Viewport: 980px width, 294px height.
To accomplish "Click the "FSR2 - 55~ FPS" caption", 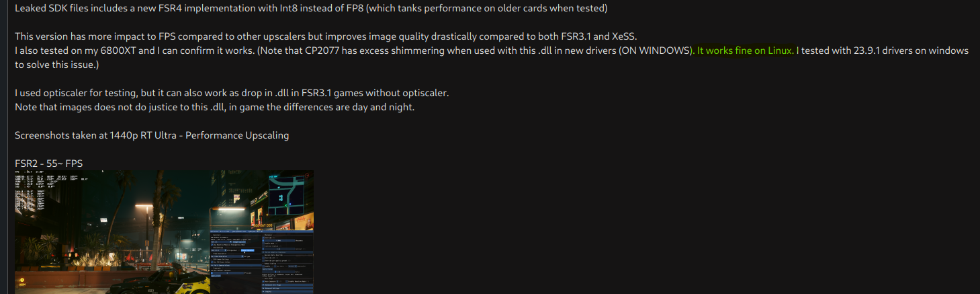I will [48, 163].
